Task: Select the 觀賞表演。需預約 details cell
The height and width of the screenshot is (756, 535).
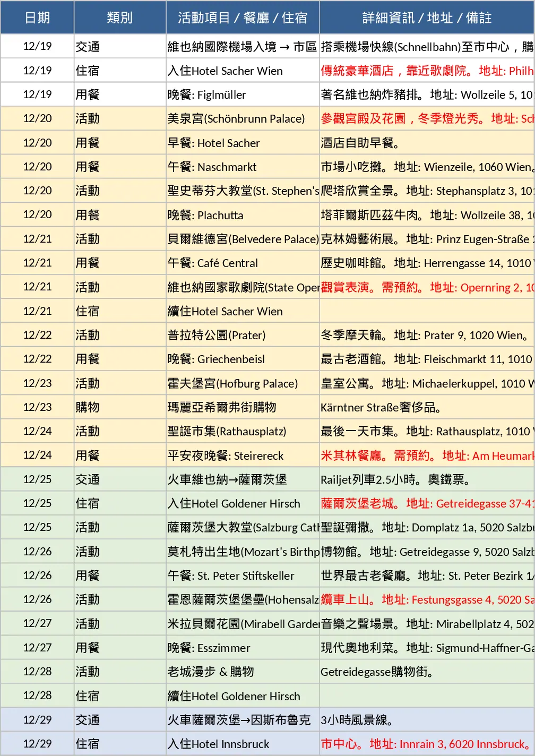Action: [427, 287]
